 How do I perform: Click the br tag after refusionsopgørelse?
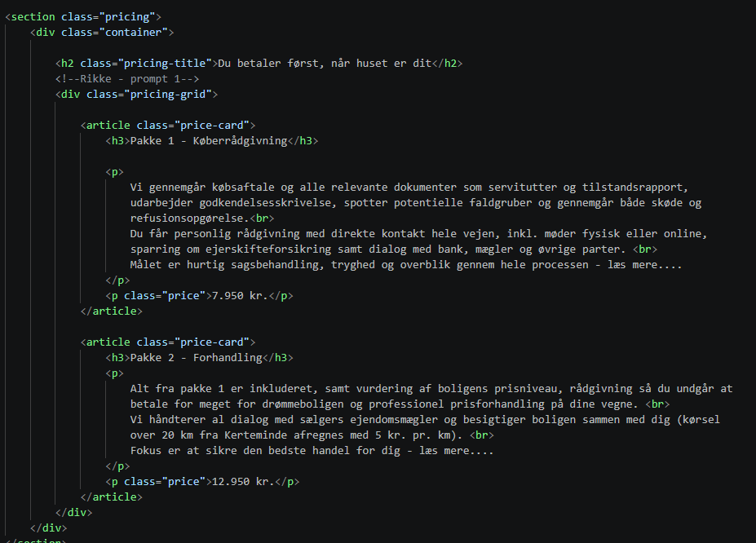point(263,219)
